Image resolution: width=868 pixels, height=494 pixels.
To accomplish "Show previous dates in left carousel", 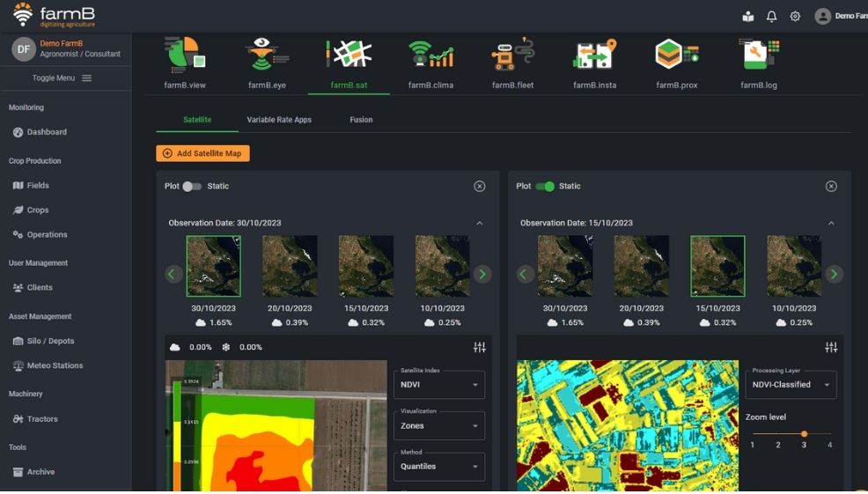I will (173, 274).
